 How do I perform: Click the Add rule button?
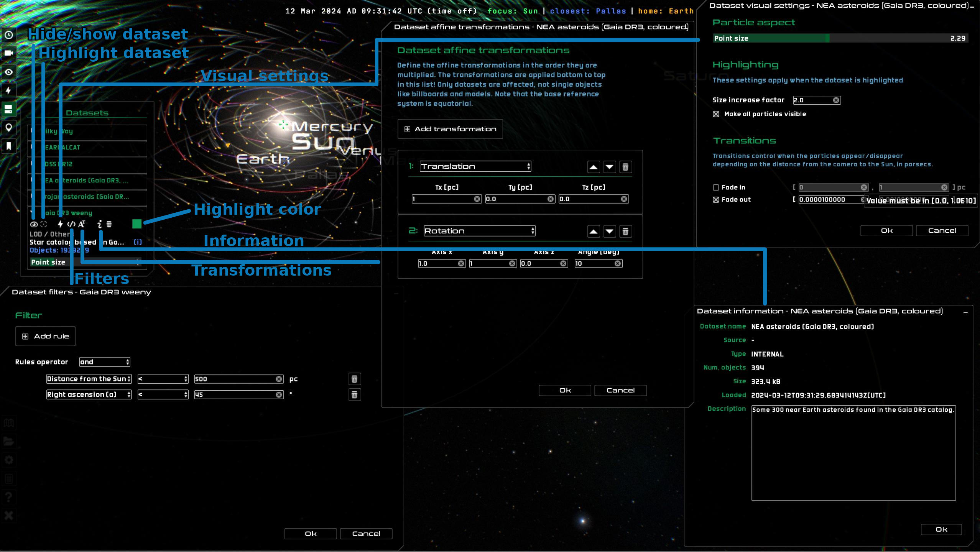tap(45, 336)
